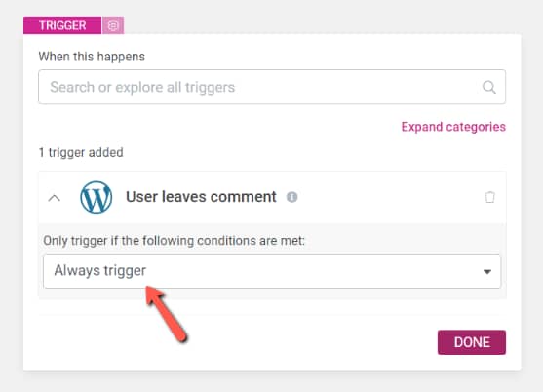Click the When this happens label
Screen dimensions: 543x392
coord(92,57)
